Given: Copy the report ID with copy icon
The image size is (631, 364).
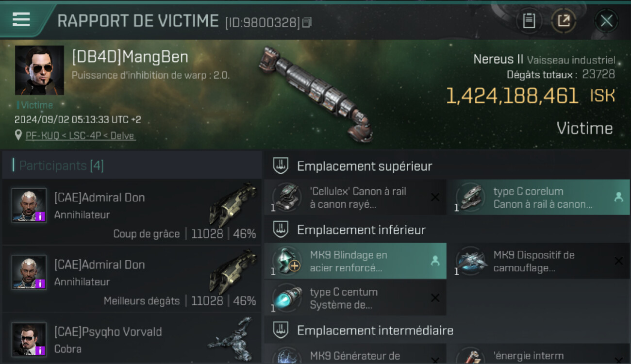Looking at the screenshot, I should click(x=307, y=22).
